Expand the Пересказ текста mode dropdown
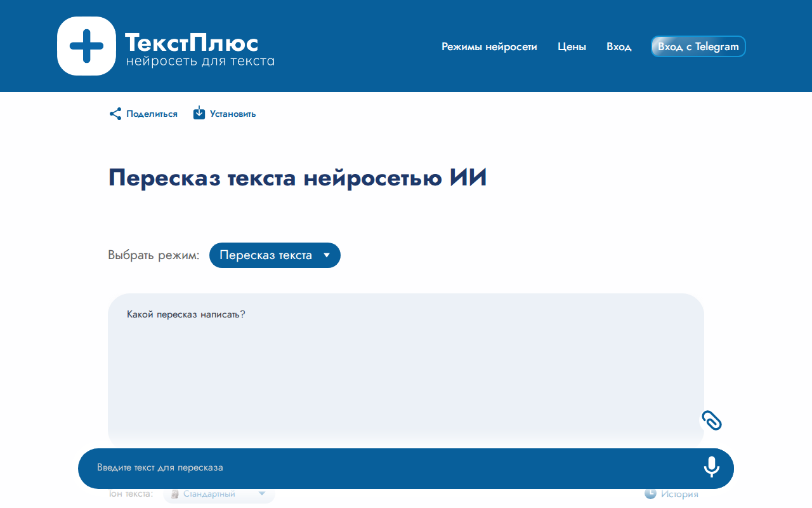This screenshot has width=812, height=508. tap(275, 255)
